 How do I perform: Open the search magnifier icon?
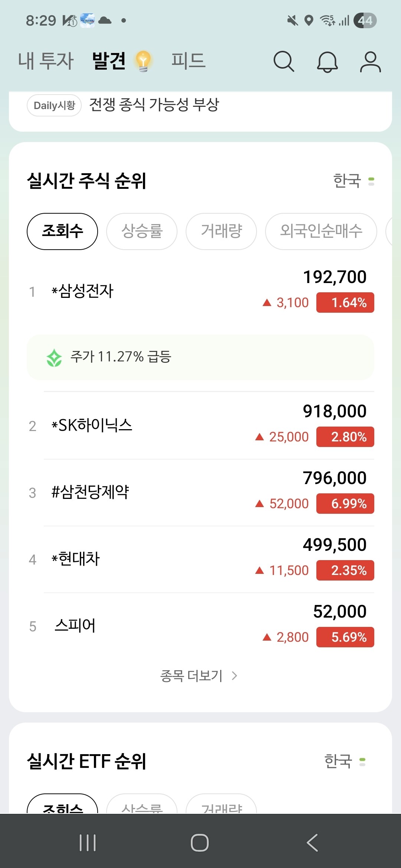click(284, 61)
